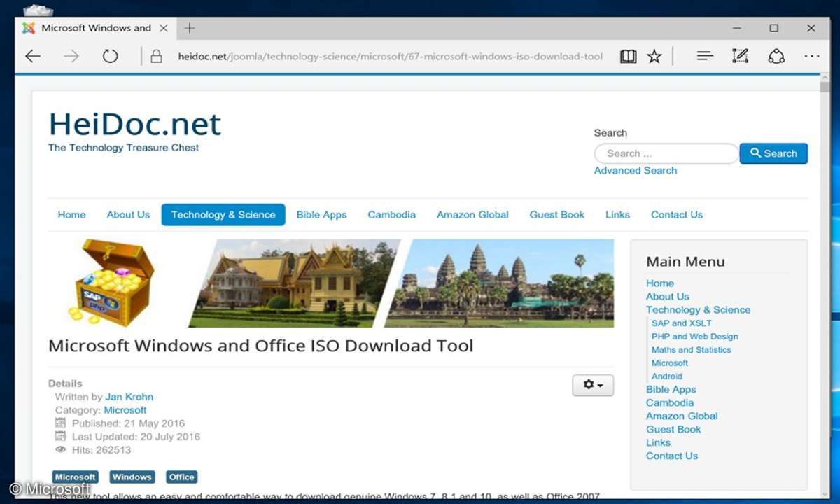Open reading view book icon
Image resolution: width=840 pixels, height=504 pixels.
click(x=629, y=57)
